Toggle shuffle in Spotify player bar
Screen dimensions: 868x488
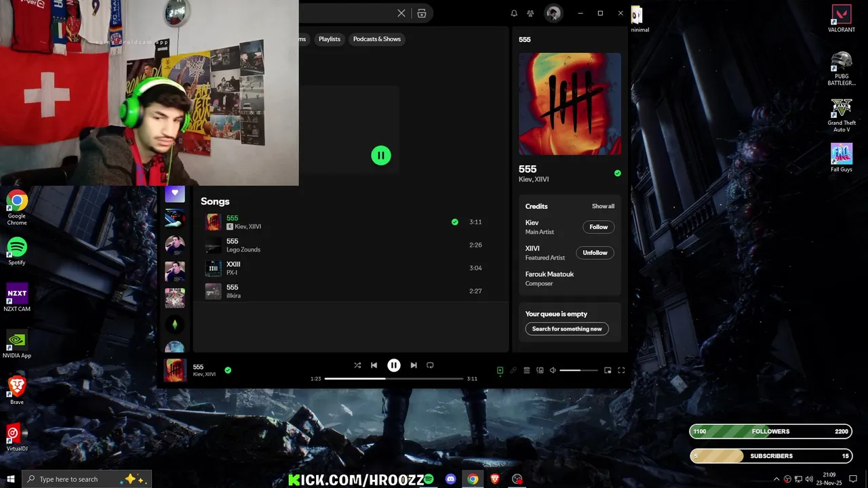click(x=357, y=365)
